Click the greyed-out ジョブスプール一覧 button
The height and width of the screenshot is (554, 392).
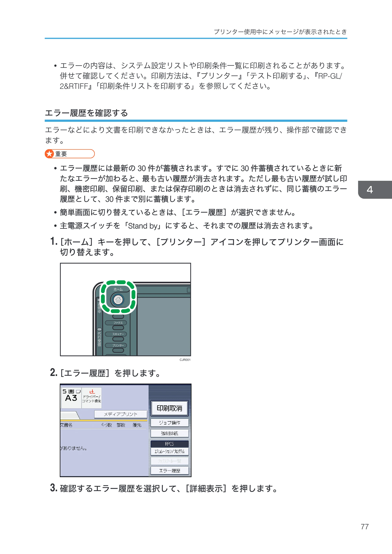click(170, 461)
